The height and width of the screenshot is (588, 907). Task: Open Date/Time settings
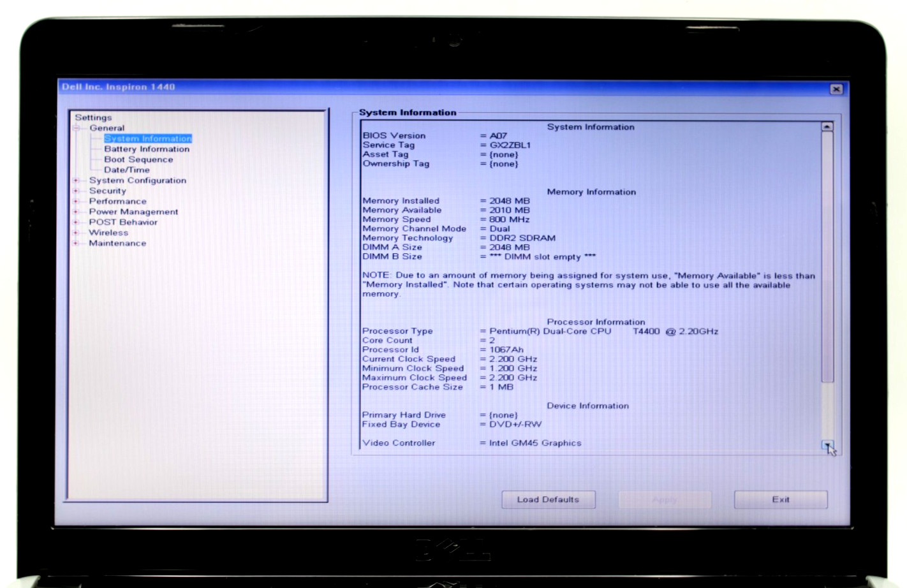[127, 170]
